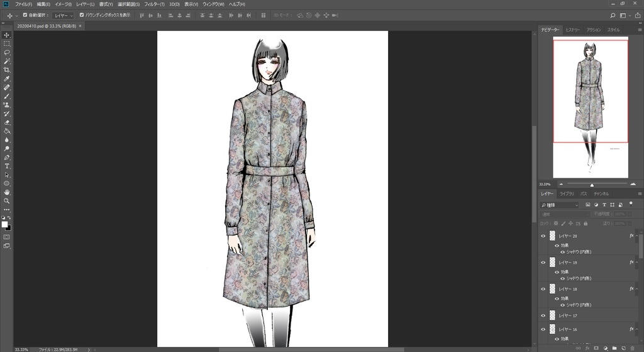Select the Dodge tool

[x=6, y=149]
